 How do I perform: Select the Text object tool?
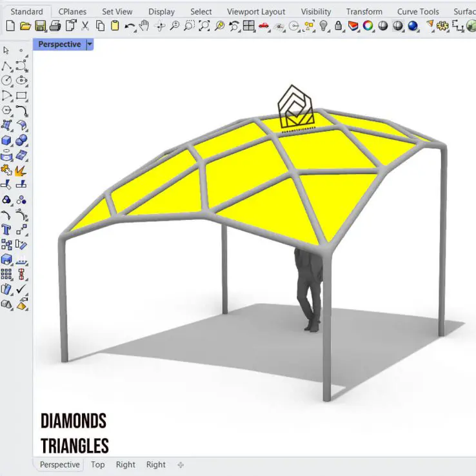coord(7,230)
